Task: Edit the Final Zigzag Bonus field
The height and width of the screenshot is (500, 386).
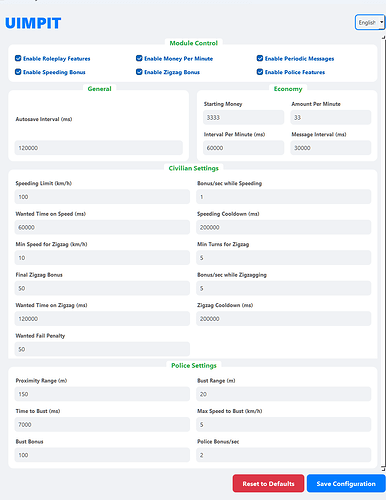Action: click(x=102, y=288)
